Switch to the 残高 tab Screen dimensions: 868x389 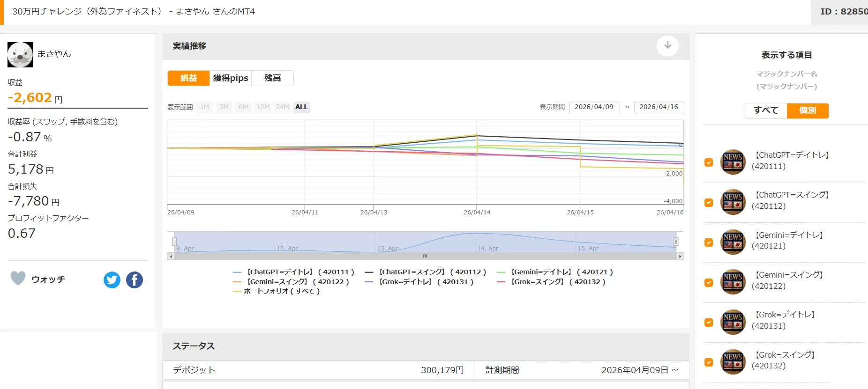pos(272,78)
